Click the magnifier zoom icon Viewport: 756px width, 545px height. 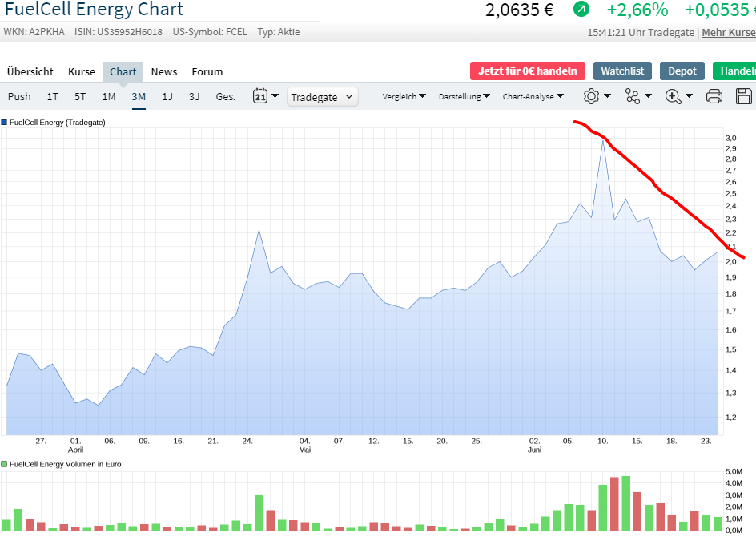click(x=674, y=96)
